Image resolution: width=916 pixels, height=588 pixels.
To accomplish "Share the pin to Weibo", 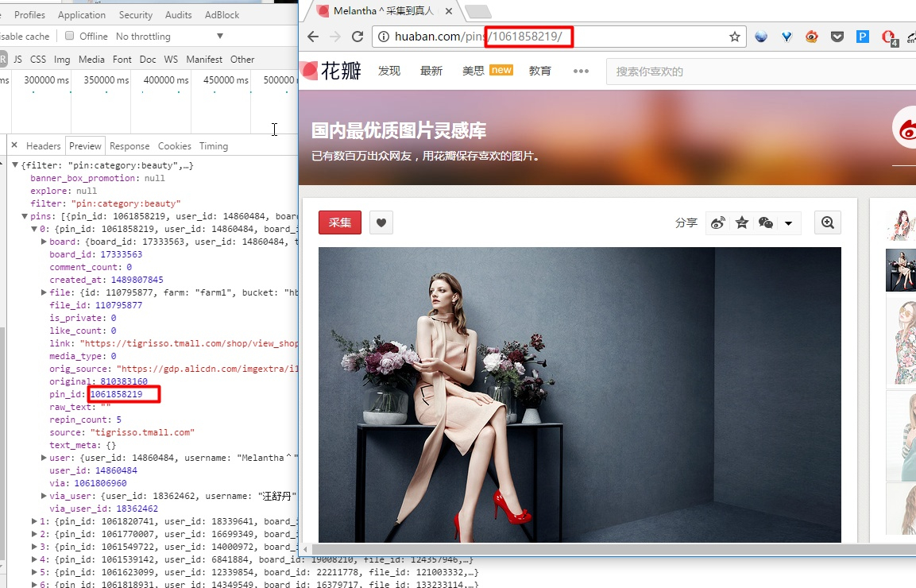I will point(717,223).
